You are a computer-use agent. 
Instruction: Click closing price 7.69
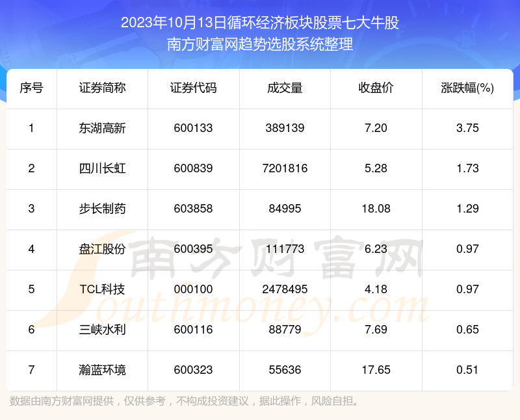pyautogui.click(x=376, y=330)
